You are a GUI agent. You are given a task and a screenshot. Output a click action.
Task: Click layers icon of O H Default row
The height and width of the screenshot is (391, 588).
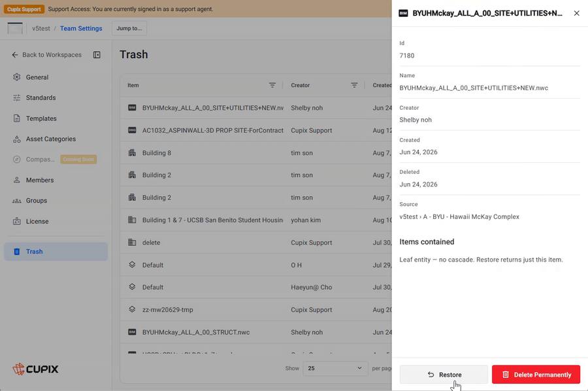[132, 265]
